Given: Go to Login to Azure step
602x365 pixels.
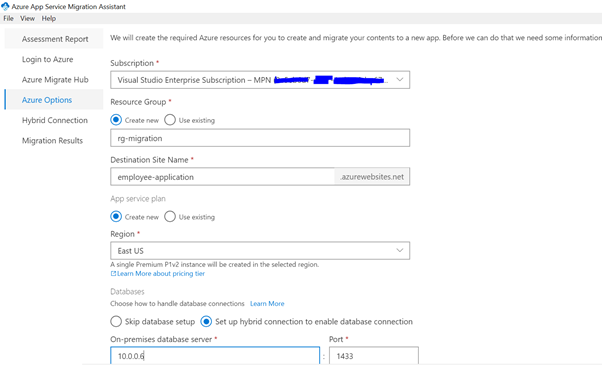Looking at the screenshot, I should click(54, 59).
